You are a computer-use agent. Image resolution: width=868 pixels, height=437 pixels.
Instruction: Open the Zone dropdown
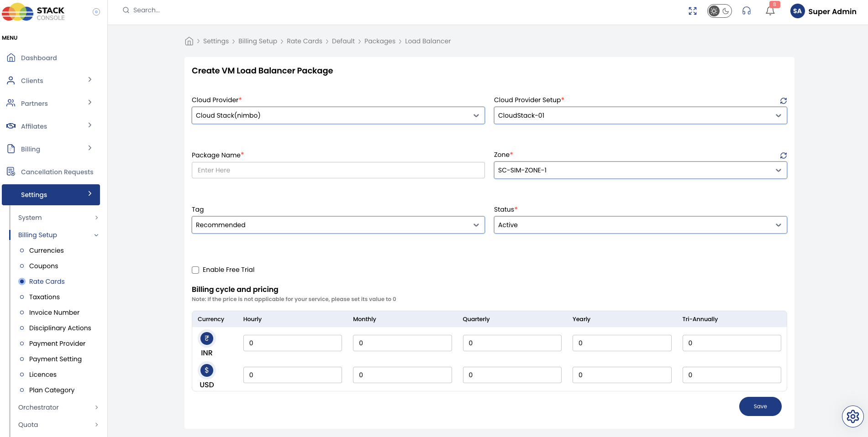coord(641,170)
